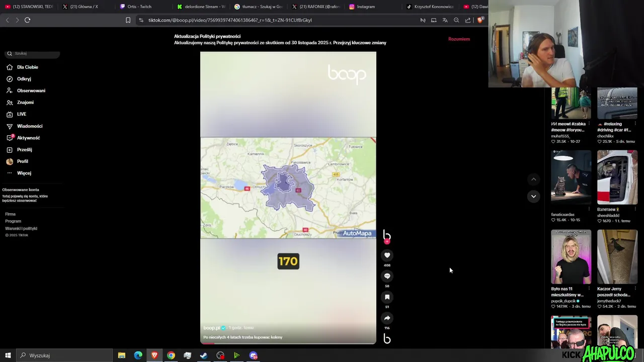The height and width of the screenshot is (362, 644).
Task: Switch to the Główna / X tab
Action: click(x=84, y=7)
